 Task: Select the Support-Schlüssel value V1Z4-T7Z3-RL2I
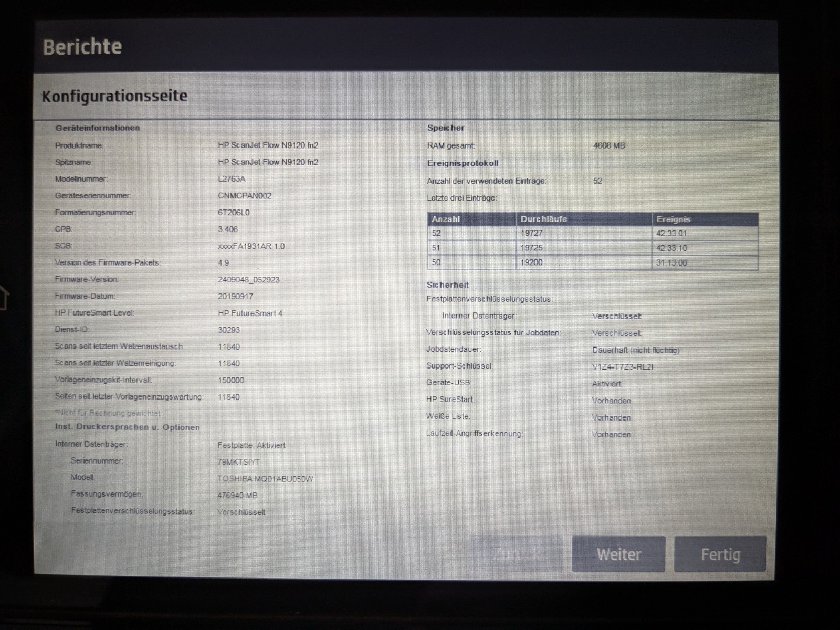pyautogui.click(x=623, y=367)
